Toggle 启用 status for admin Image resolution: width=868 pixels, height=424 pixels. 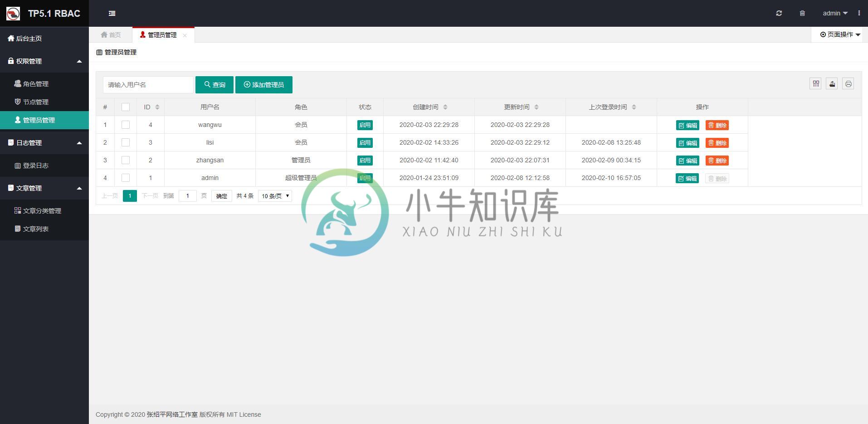point(365,178)
